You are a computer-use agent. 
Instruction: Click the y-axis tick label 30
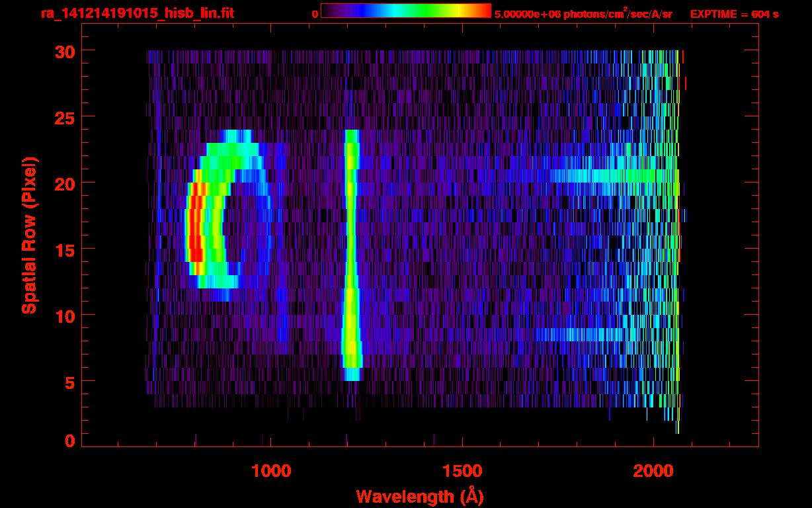(x=64, y=51)
